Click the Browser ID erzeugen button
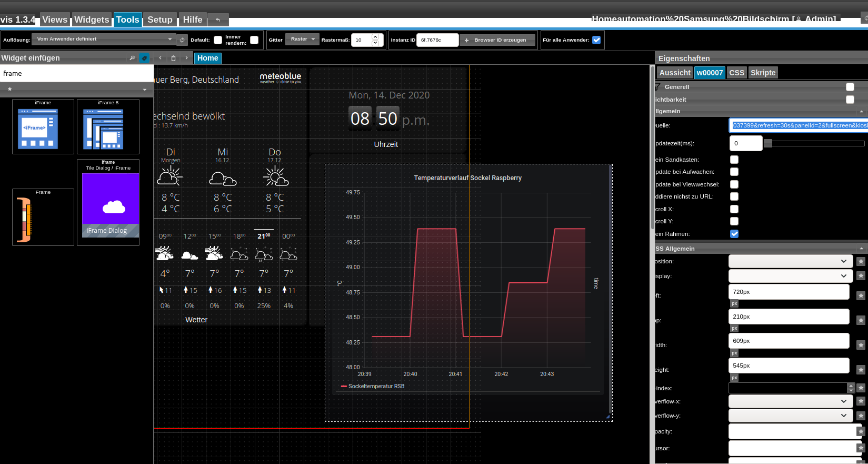This screenshot has width=868, height=464. coord(497,40)
